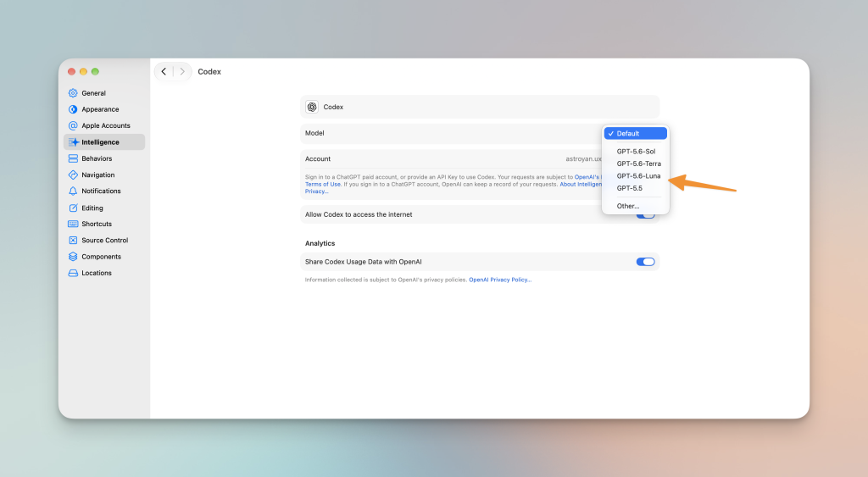Click the Model row label

pyautogui.click(x=314, y=133)
